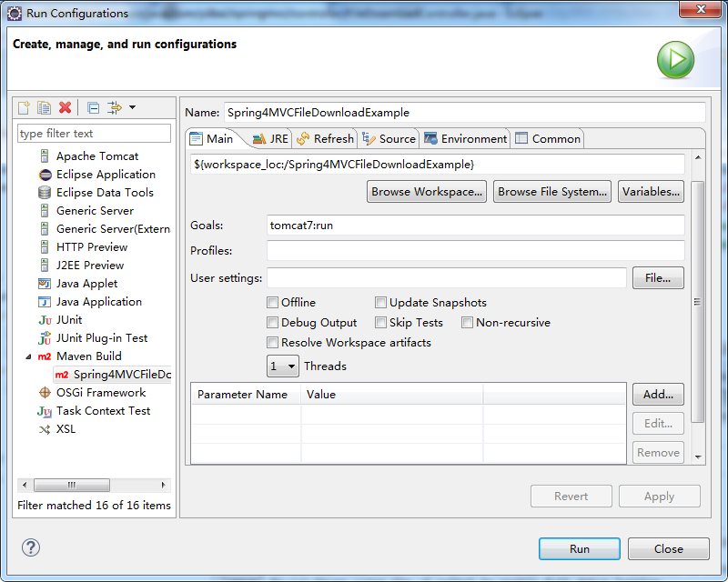Click the J2EE Preview icon
Screen dimensions: 728x582
(45, 266)
